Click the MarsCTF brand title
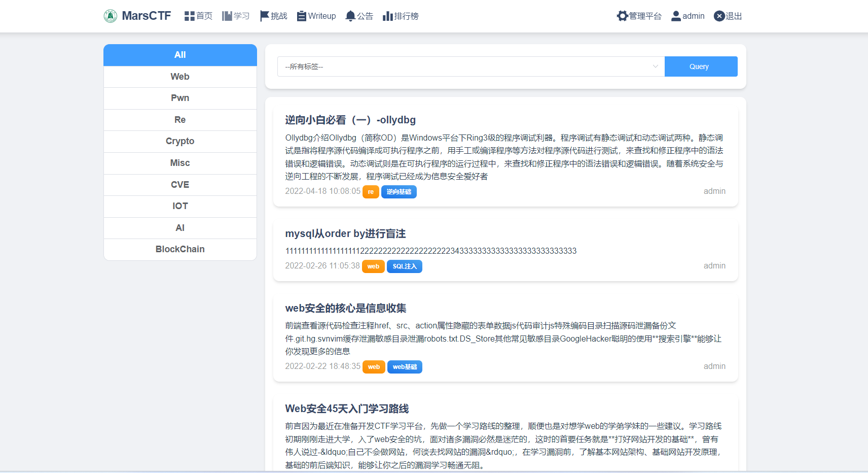The height and width of the screenshot is (473, 868). [147, 16]
